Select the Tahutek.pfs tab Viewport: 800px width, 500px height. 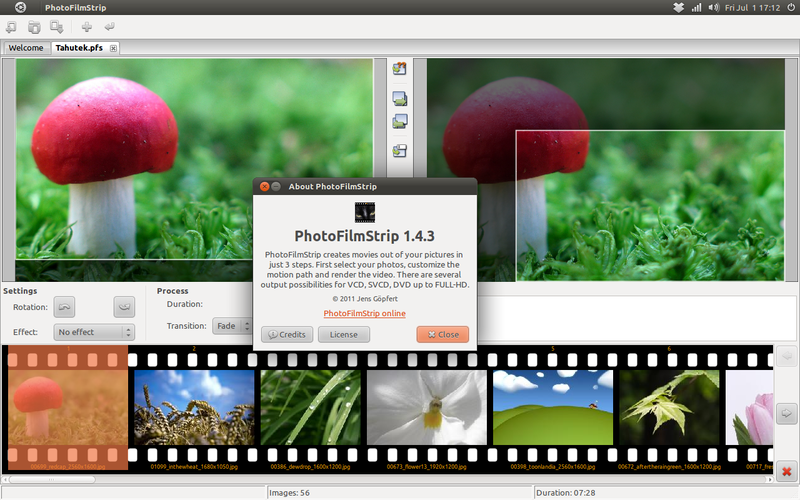click(79, 48)
